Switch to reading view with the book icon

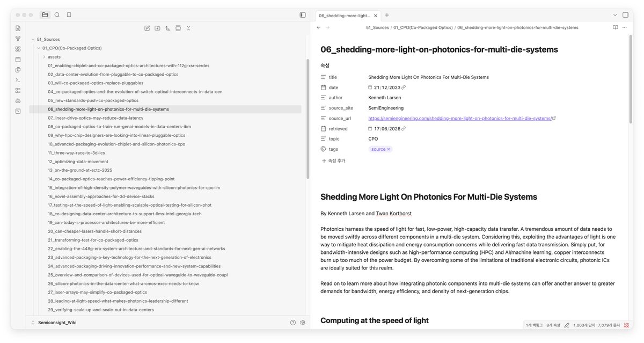coord(616,27)
